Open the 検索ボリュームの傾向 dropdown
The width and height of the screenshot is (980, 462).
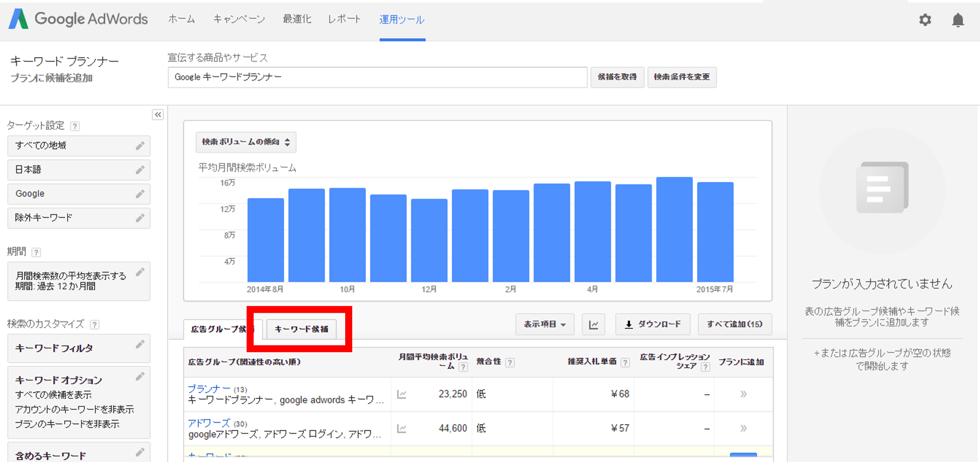(x=246, y=142)
